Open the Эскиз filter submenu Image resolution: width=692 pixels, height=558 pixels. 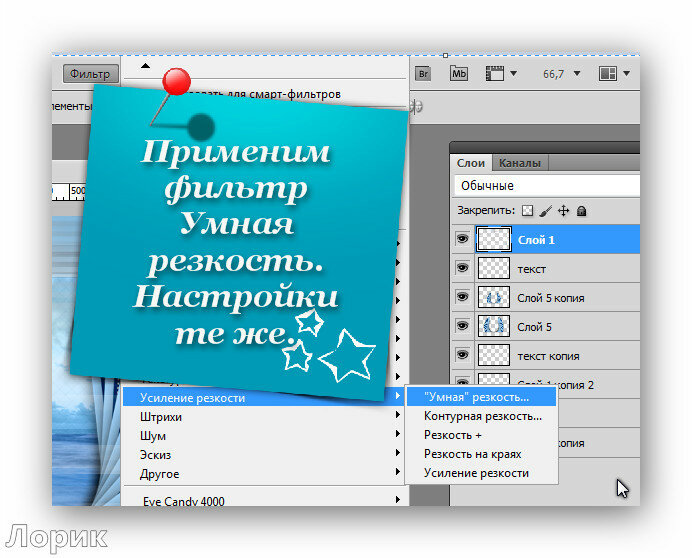point(263,455)
